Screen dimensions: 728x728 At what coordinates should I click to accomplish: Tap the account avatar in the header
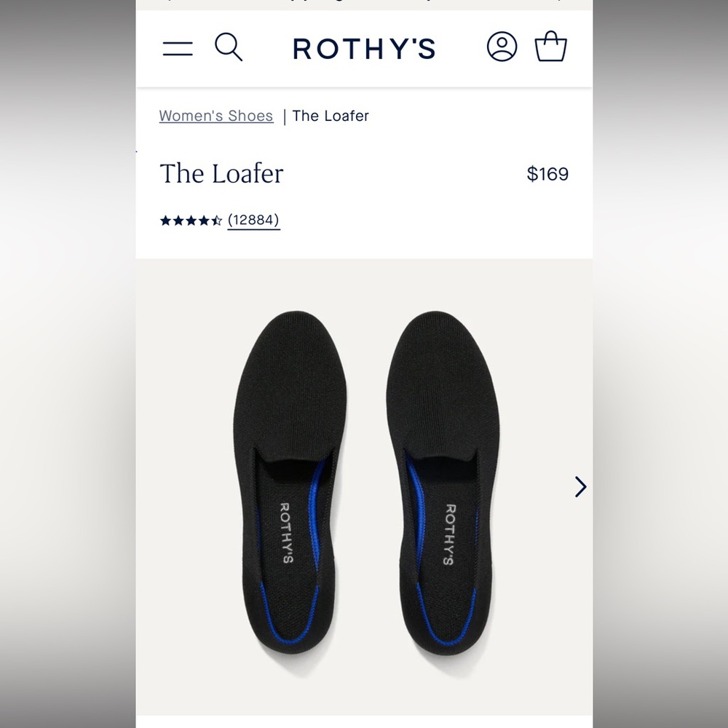pyautogui.click(x=502, y=46)
